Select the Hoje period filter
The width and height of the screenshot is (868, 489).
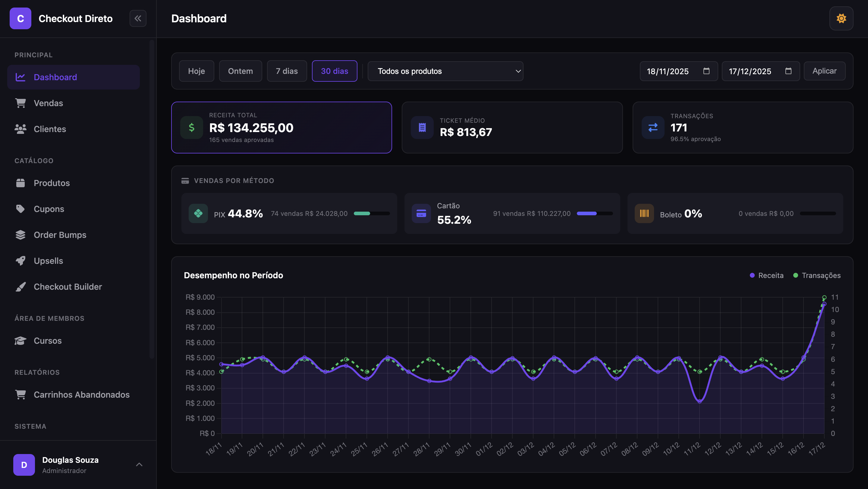[x=197, y=71]
